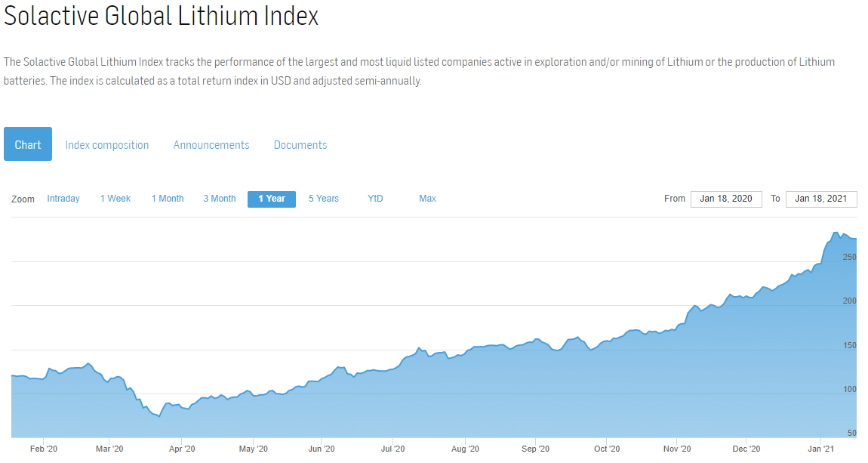
Task: Set zoom to Intraday
Action: (63, 199)
